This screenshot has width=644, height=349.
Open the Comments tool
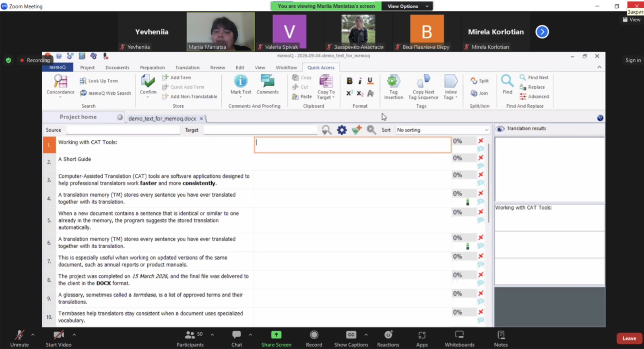click(x=268, y=85)
